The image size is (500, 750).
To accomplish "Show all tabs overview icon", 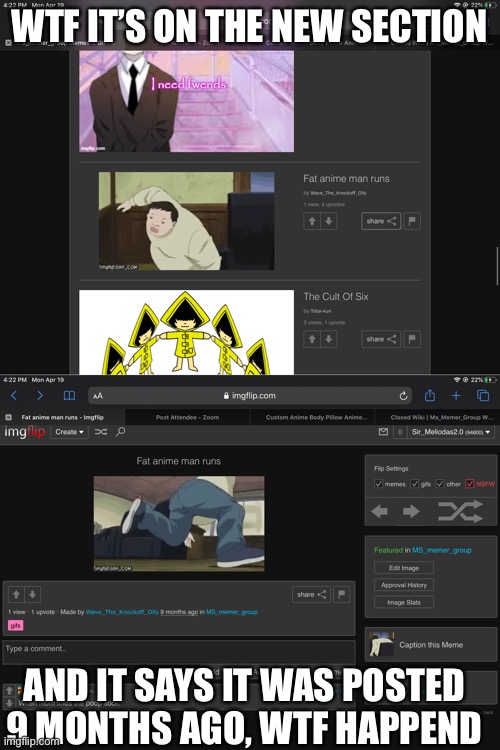I will coord(483,396).
